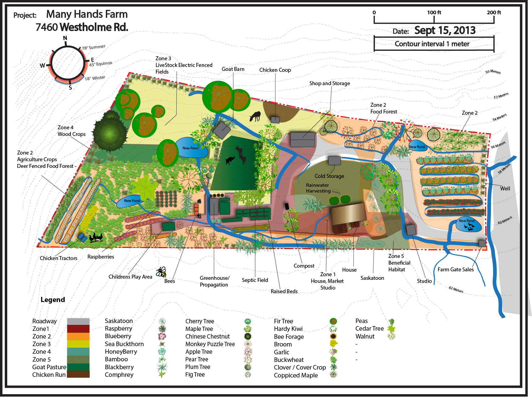532x410 pixels.
Task: Click the Broom legend symbol
Action: [333, 344]
